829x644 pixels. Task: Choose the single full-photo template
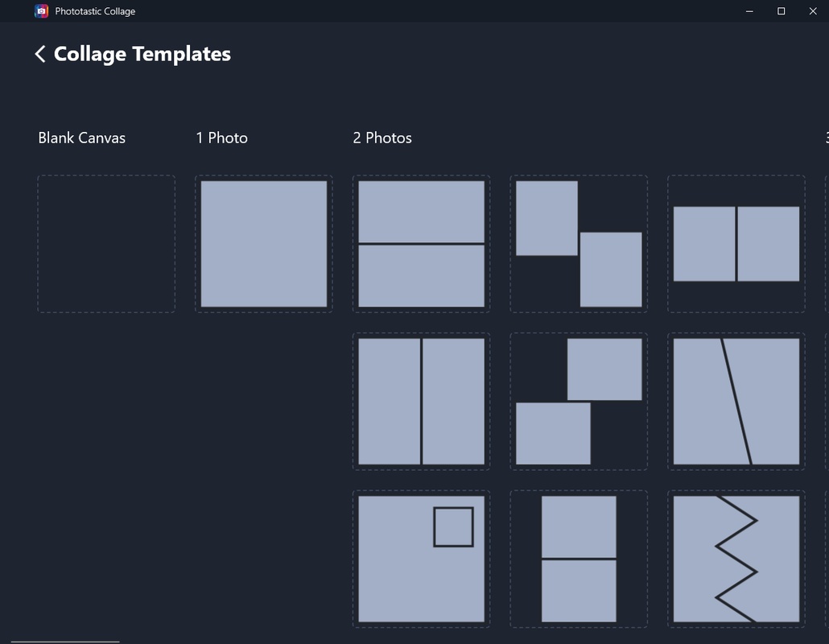(264, 244)
